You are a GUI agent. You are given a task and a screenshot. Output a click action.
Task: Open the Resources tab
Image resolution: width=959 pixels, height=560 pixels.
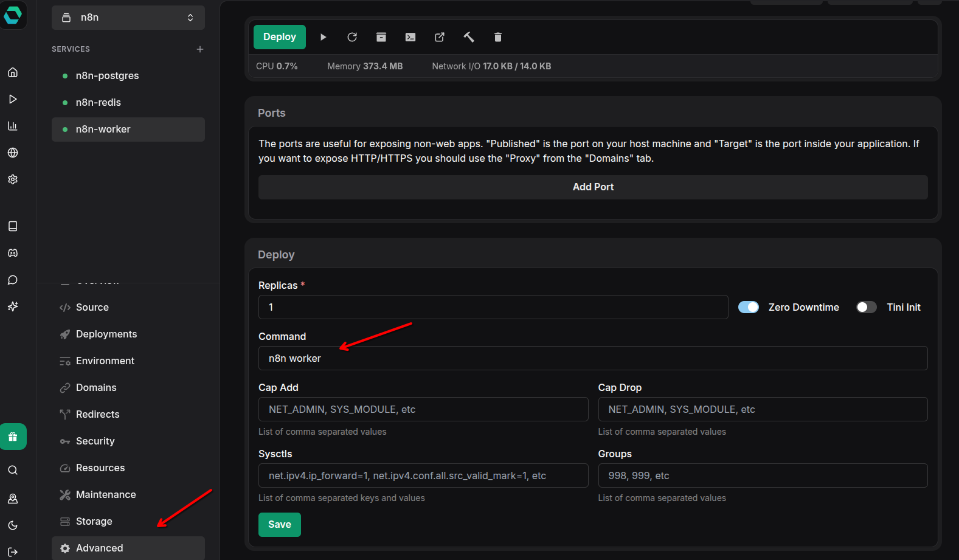coord(128,468)
